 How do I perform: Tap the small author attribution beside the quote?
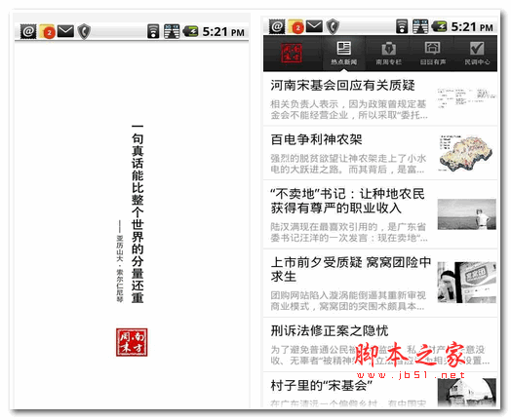[x=120, y=260]
